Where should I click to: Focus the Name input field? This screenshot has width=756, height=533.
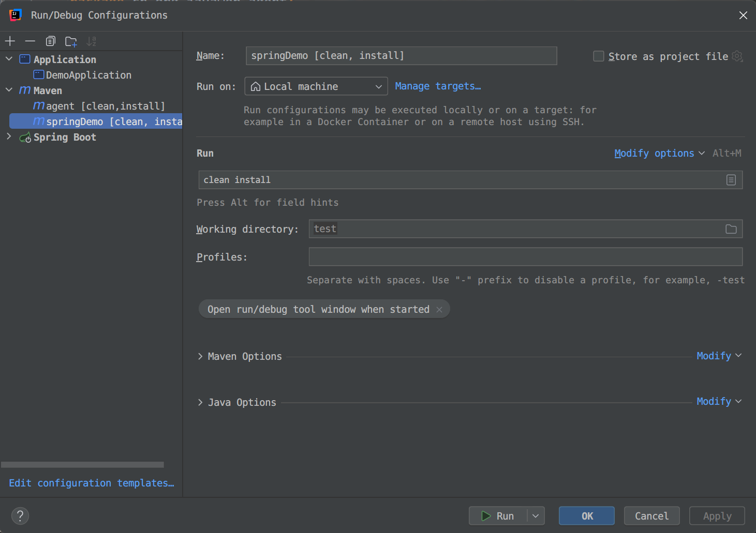point(402,56)
